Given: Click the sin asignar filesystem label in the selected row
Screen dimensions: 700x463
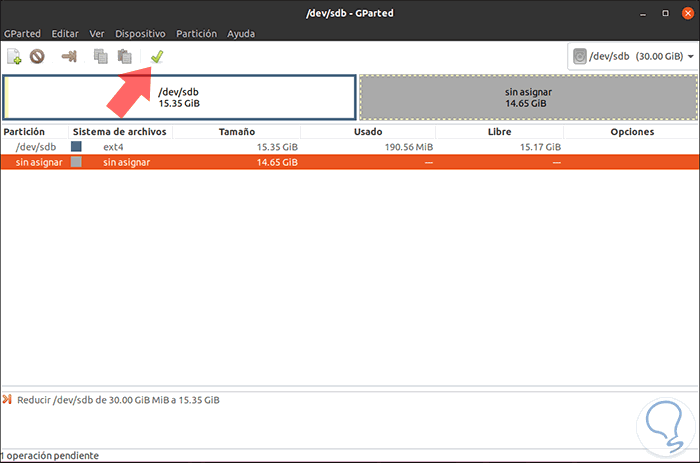Looking at the screenshot, I should pyautogui.click(x=126, y=162).
